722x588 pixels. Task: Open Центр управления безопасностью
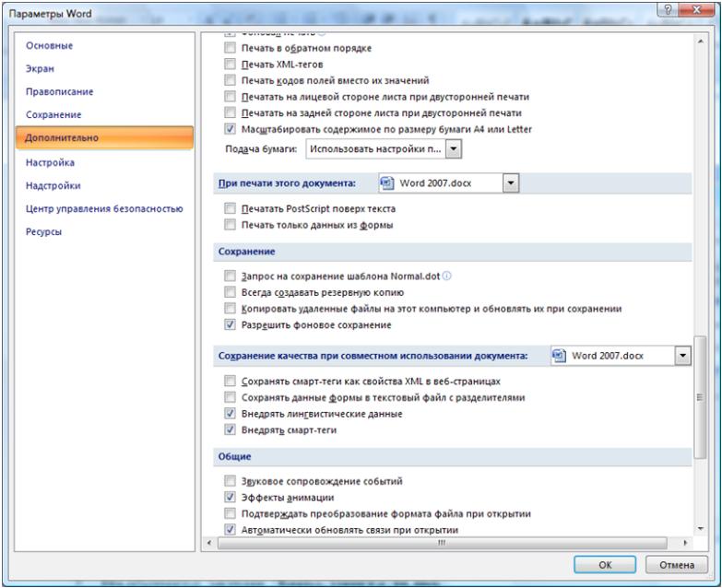[104, 208]
